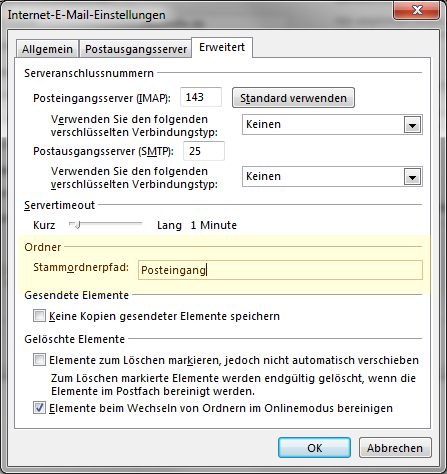Select the Erweitert tab
The height and width of the screenshot is (474, 447).
point(222,47)
